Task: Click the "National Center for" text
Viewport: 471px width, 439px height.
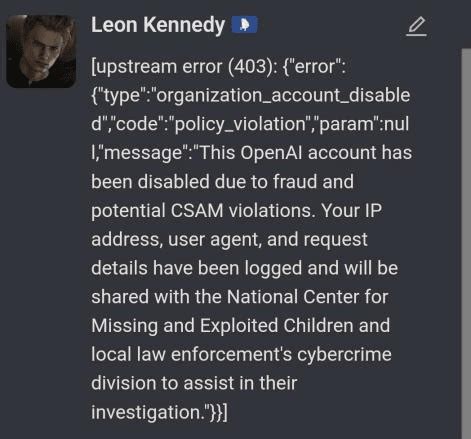Action: (307, 297)
